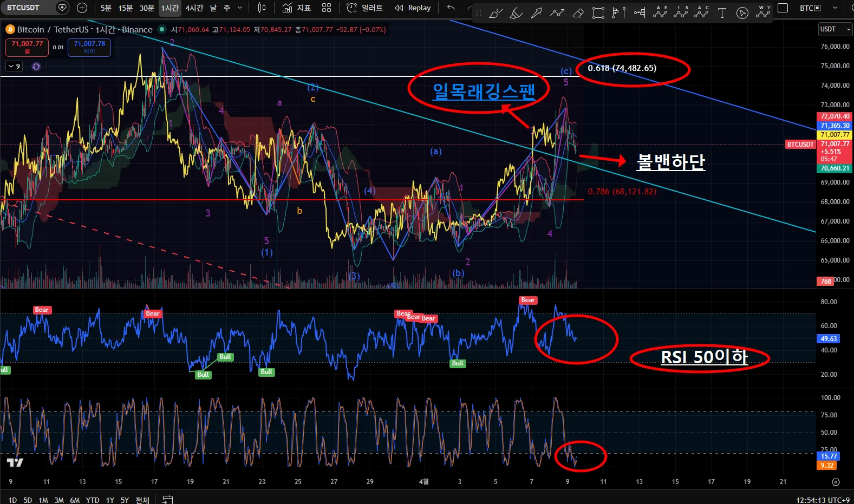
Task: Click the Elliott 12345 impulse wave tool
Action: pos(681,12)
